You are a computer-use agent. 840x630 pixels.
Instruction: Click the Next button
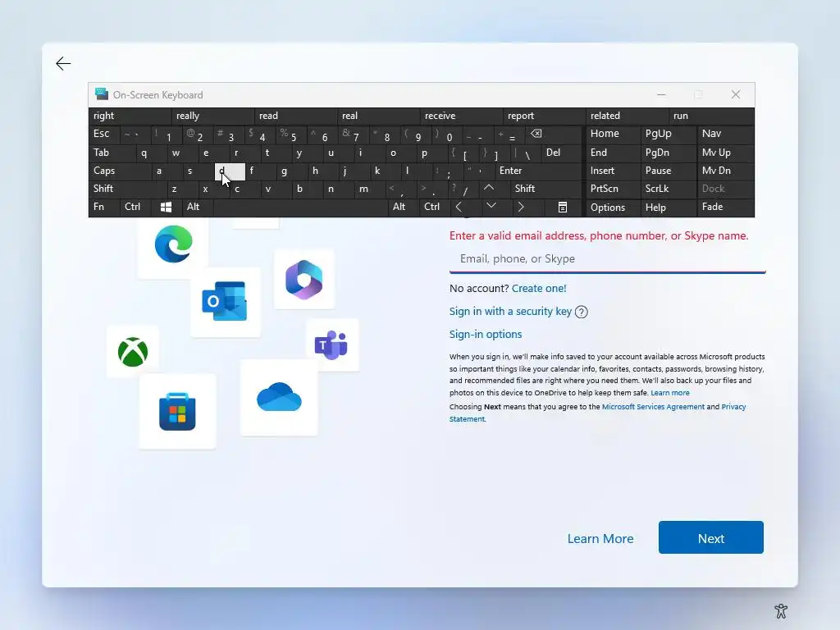coord(711,537)
